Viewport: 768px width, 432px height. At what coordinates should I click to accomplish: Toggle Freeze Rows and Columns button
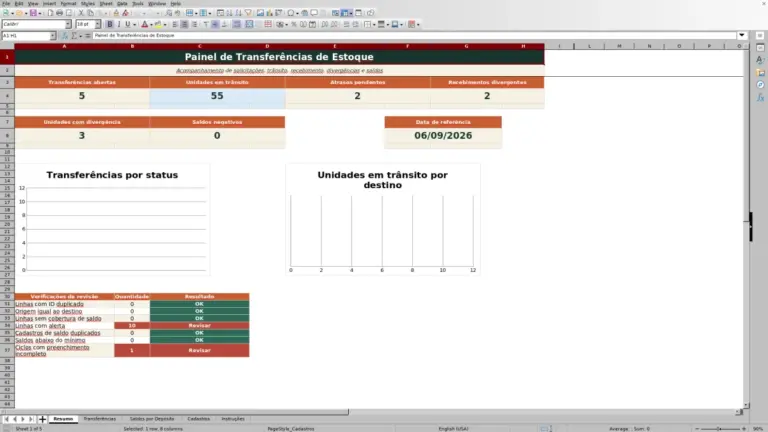(x=345, y=13)
